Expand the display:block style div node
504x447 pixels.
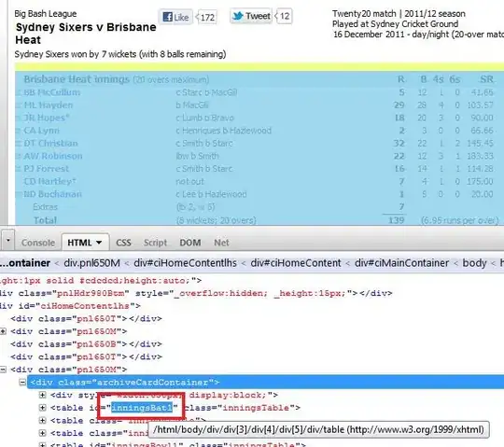tap(42, 395)
